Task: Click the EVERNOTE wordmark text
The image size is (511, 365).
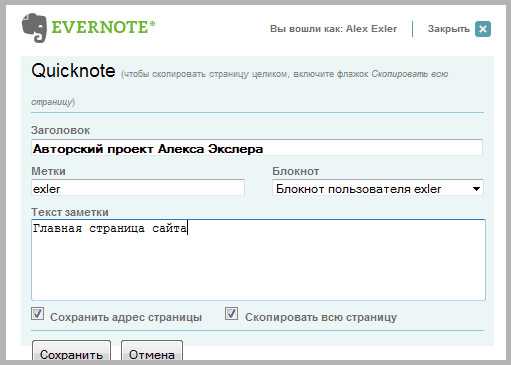Action: pos(103,27)
